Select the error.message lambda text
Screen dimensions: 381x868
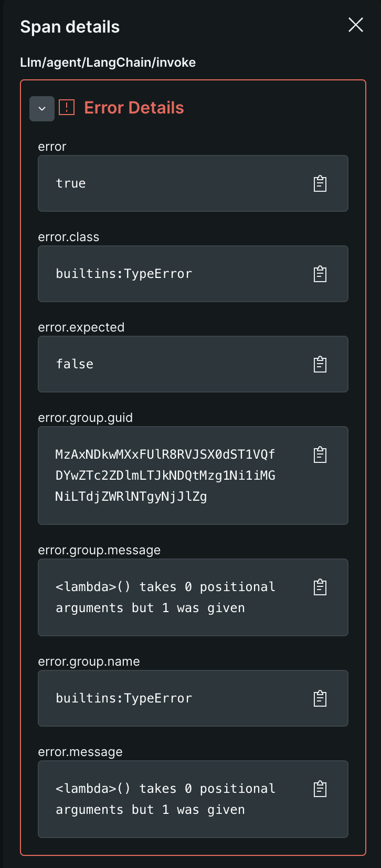click(165, 799)
